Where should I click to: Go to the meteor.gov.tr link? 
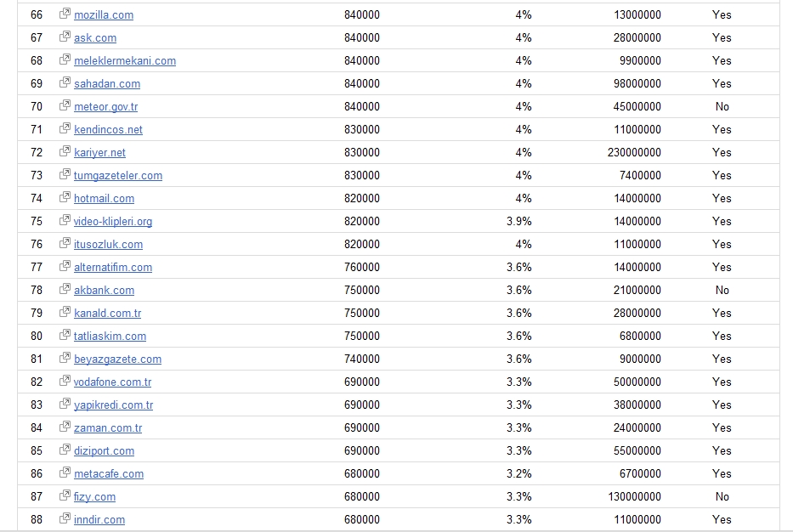coord(105,107)
